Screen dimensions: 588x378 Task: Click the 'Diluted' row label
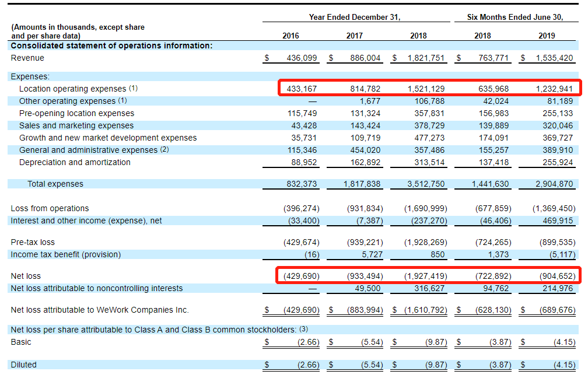click(x=23, y=365)
